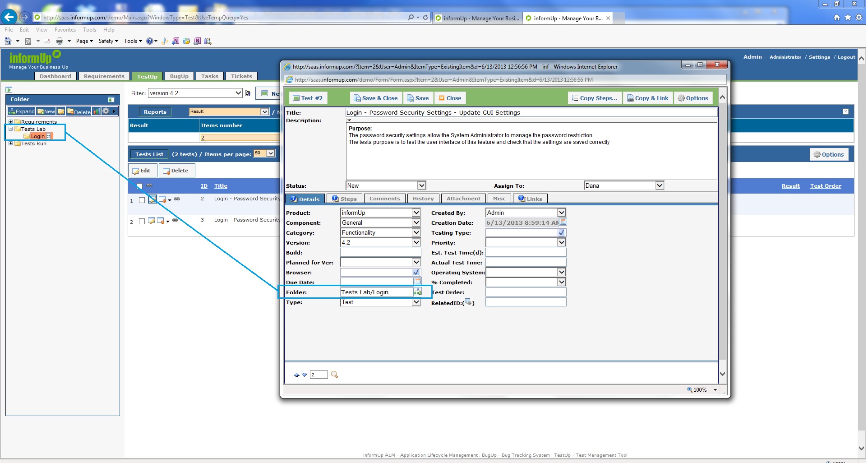Click the folder picker icon beside Tests Lab/Login
This screenshot has height=463, width=868.
click(418, 292)
